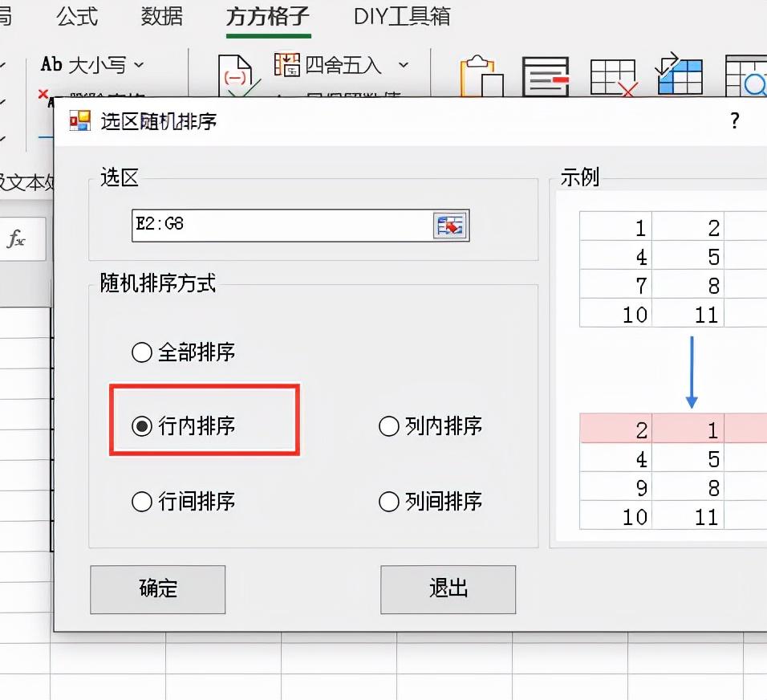This screenshot has height=700, width=767.
Task: Click the 确定 confirm button
Action: pyautogui.click(x=157, y=589)
